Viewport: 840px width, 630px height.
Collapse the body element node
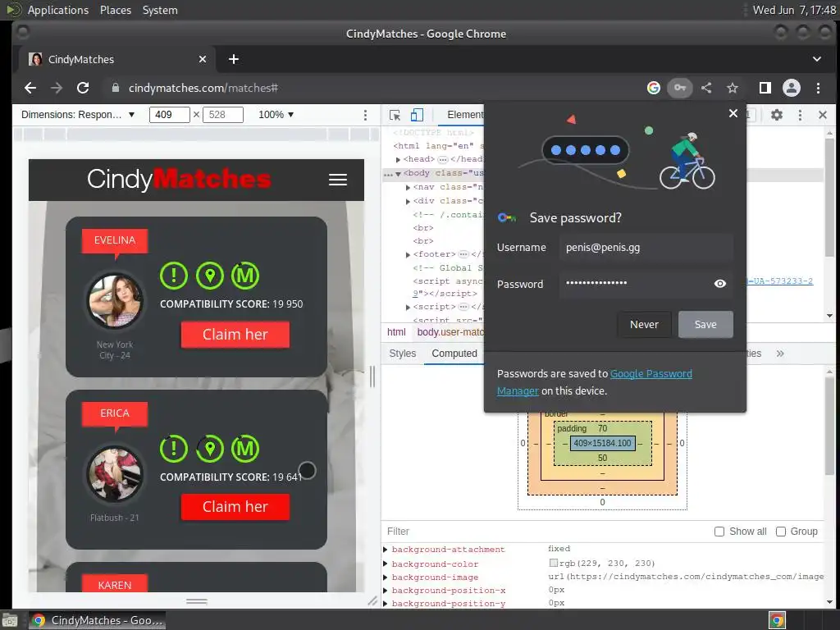pos(398,174)
